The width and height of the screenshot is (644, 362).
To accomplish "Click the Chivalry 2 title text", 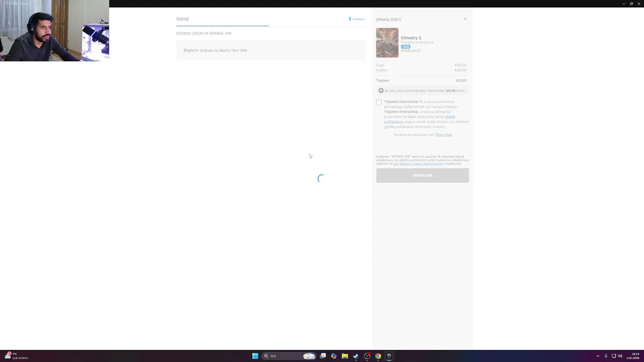I will (411, 38).
